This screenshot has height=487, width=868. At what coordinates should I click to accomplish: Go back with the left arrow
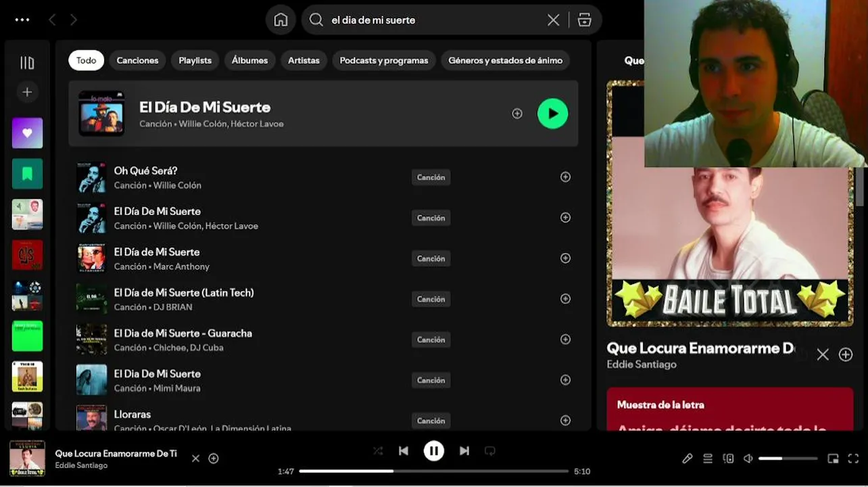point(52,20)
